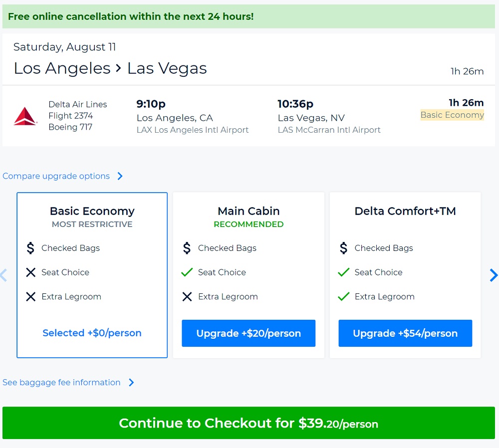Image resolution: width=499 pixels, height=448 pixels.
Task: Upgrade to Main Cabin for +$20/person
Action: (249, 333)
